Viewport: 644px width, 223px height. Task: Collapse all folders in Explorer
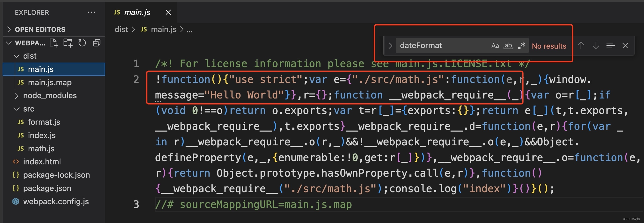click(x=97, y=43)
